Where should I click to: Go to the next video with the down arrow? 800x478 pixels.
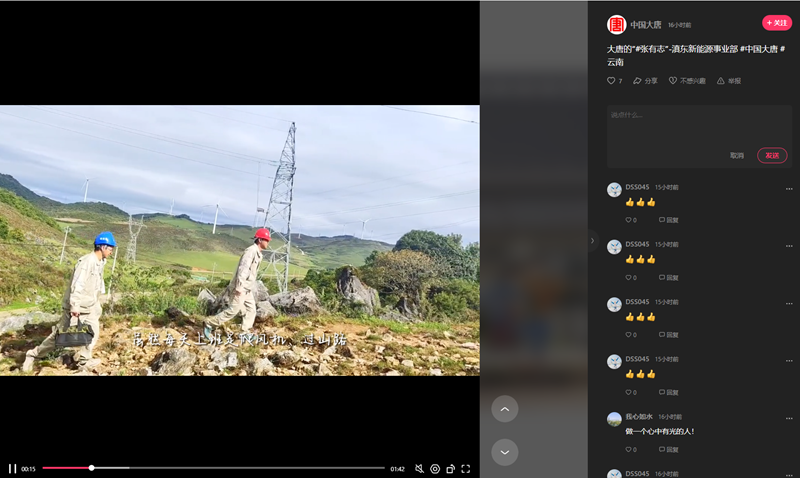tap(505, 452)
